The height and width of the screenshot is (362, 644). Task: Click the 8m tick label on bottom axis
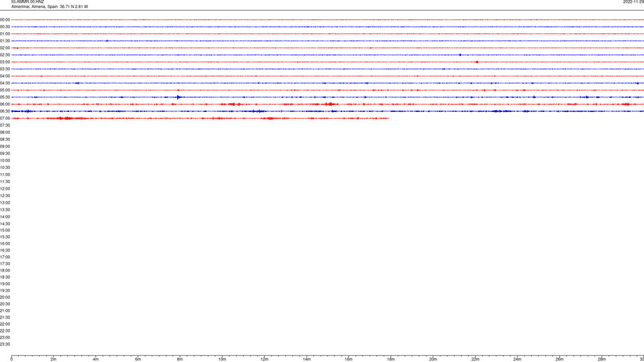coord(180,359)
